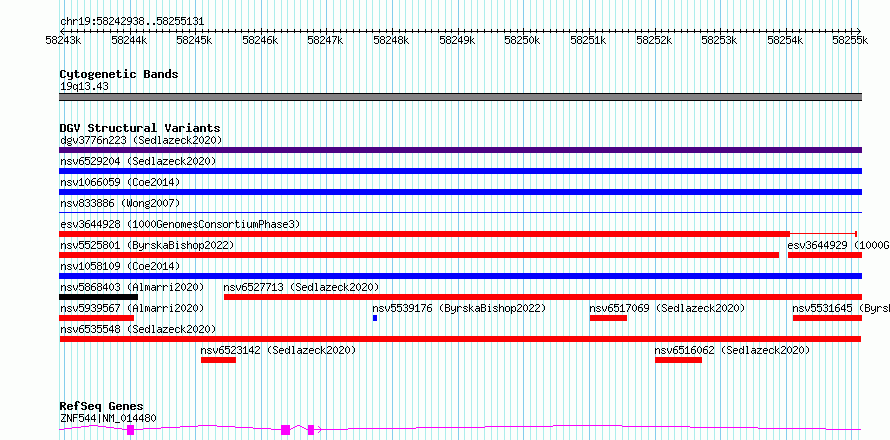Select the small blue nsv5539176 marker
The width and height of the screenshot is (890, 440).
click(x=375, y=318)
